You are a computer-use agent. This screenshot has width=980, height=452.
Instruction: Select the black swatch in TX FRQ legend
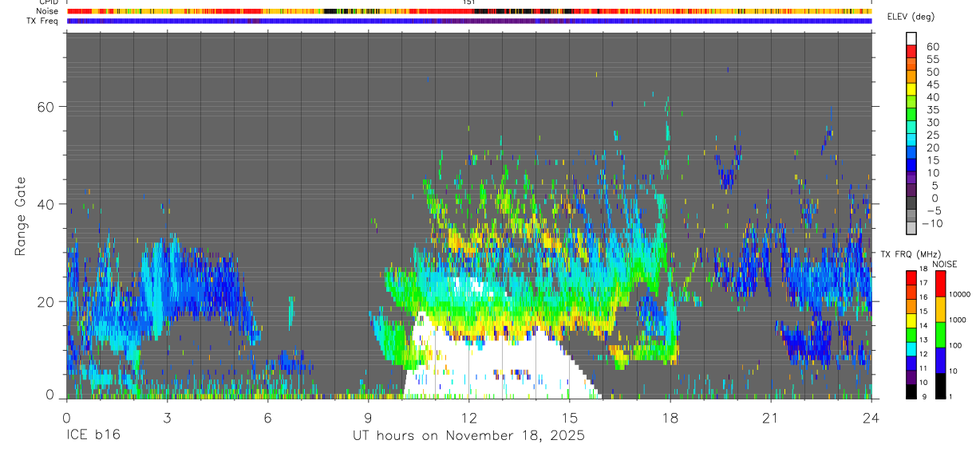(911, 391)
